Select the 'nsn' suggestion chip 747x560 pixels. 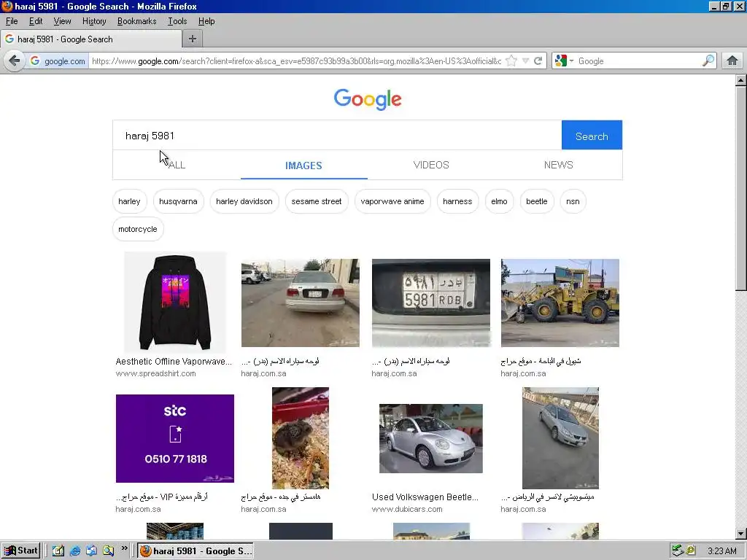tap(573, 201)
